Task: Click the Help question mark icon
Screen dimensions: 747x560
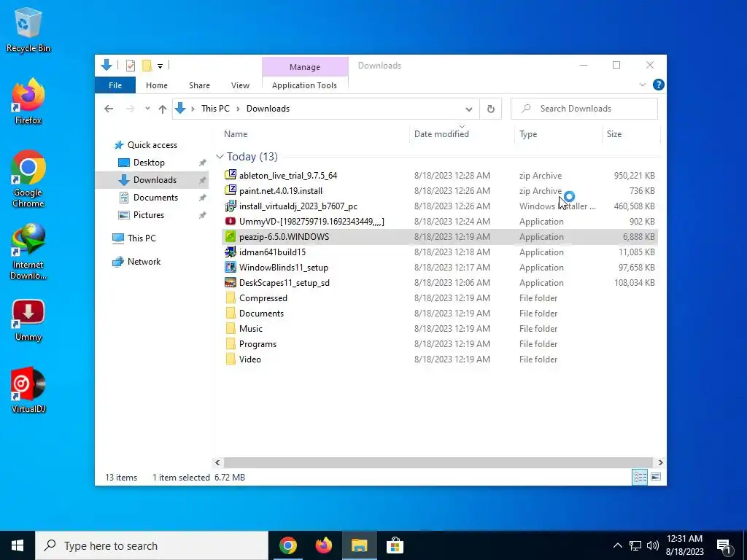Action: pos(659,85)
